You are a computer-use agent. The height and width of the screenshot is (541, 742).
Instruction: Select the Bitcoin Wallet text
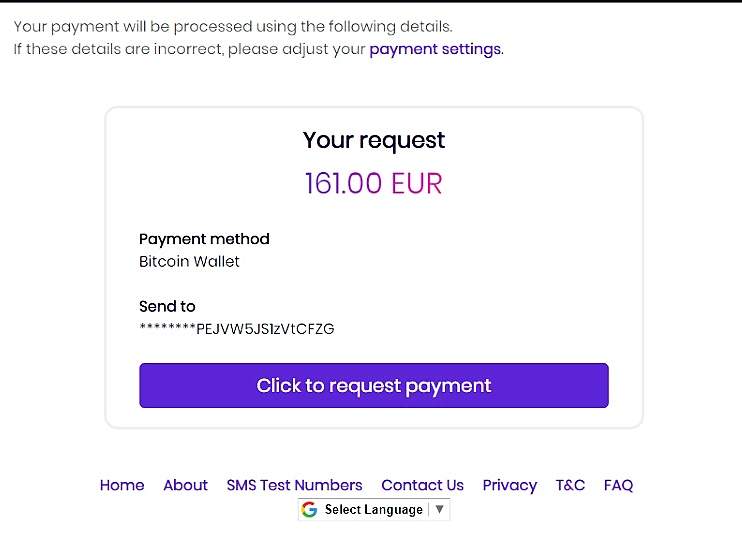189,262
